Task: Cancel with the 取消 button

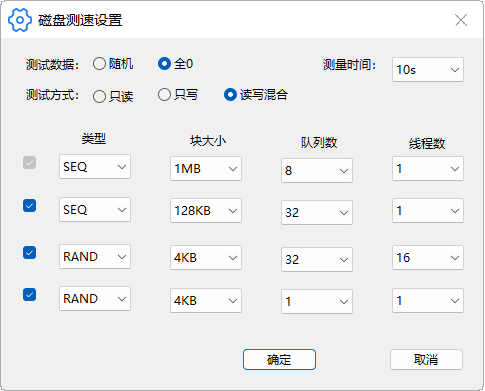Action: click(426, 359)
